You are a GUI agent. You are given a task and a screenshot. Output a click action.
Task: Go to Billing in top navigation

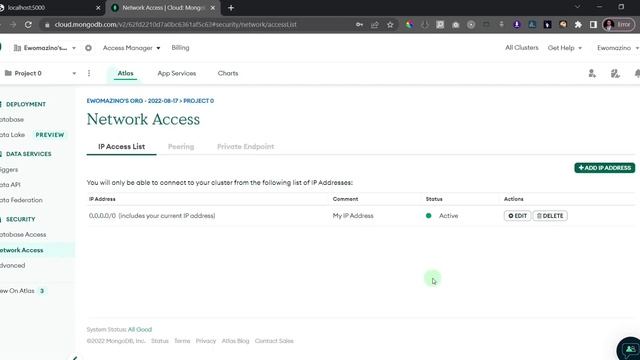point(180,48)
